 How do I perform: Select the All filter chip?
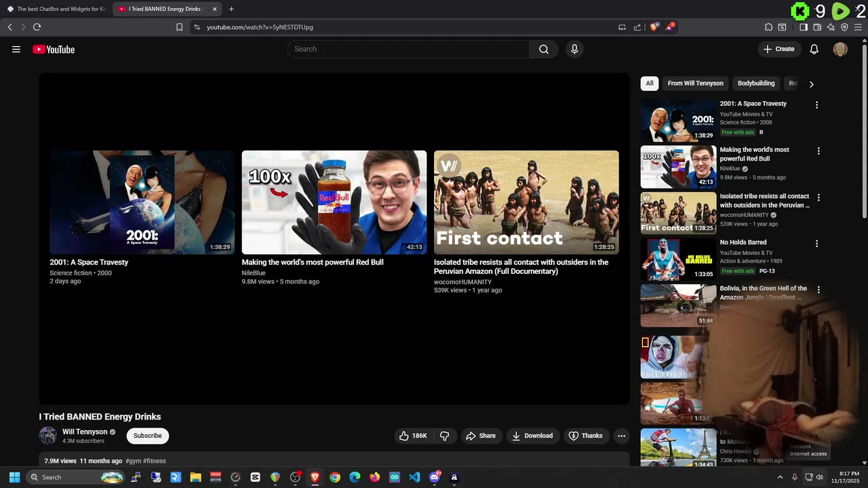pos(650,83)
